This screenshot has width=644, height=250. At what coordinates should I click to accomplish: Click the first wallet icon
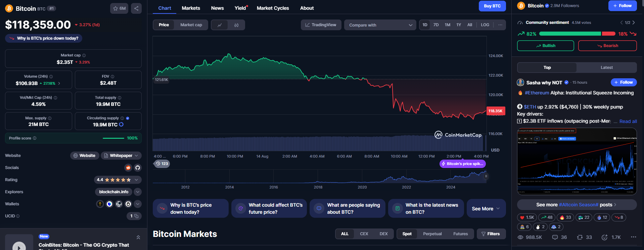coord(100,204)
